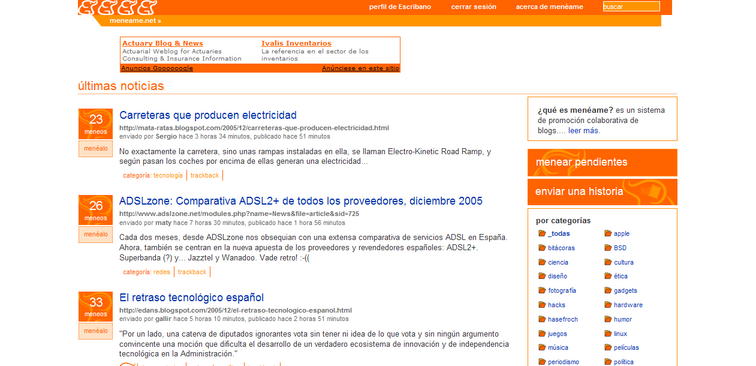Select cerrar sesión in top bar
This screenshot has width=756, height=366.
[473, 7]
